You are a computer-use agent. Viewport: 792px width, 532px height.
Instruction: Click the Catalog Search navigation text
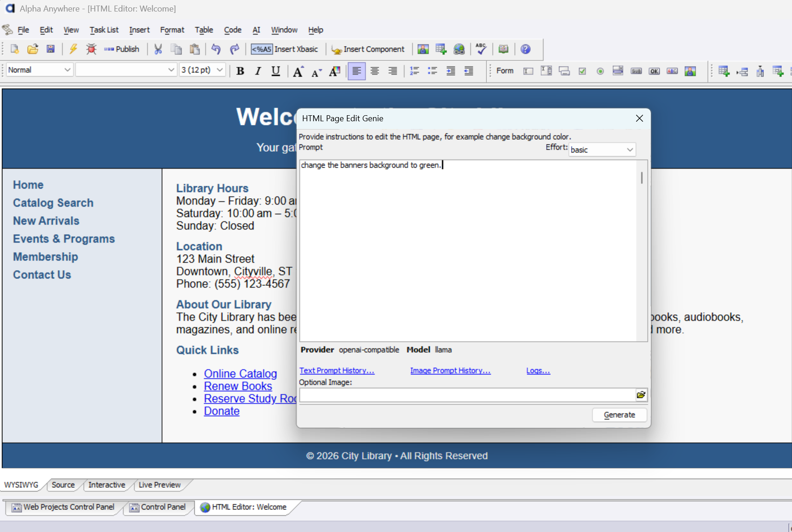pos(53,203)
